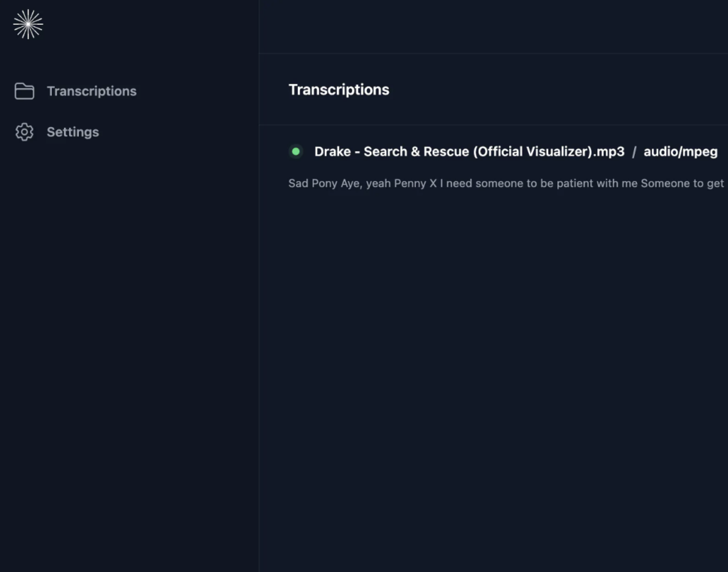Select the Transcriptions page heading
Screen dimensions: 728x572
tap(338, 90)
